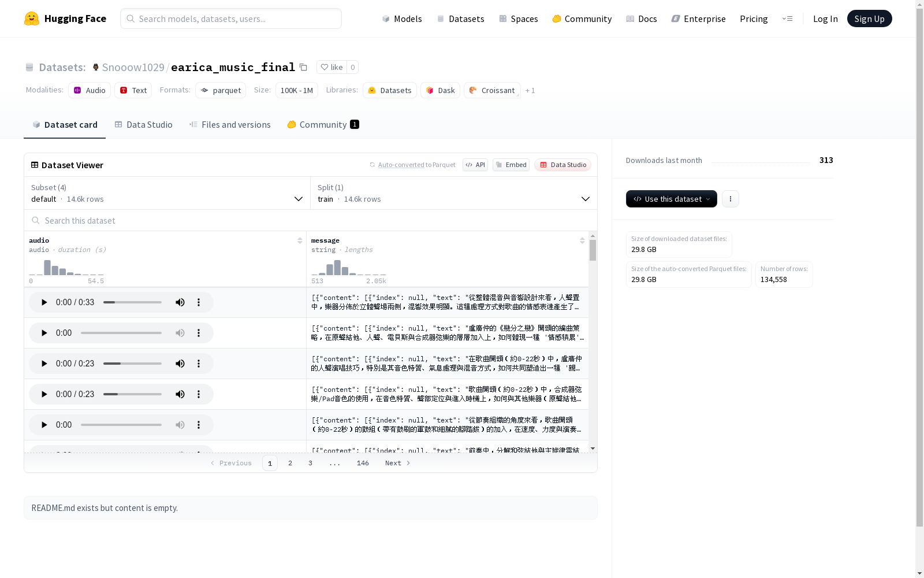924x578 pixels.
Task: Open Enterprise in the navigation
Action: point(698,18)
